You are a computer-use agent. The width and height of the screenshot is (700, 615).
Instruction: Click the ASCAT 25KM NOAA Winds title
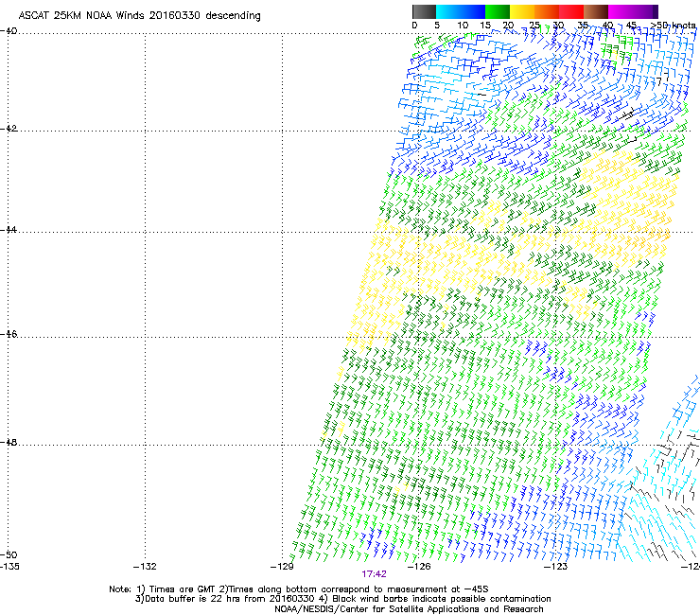(x=139, y=16)
